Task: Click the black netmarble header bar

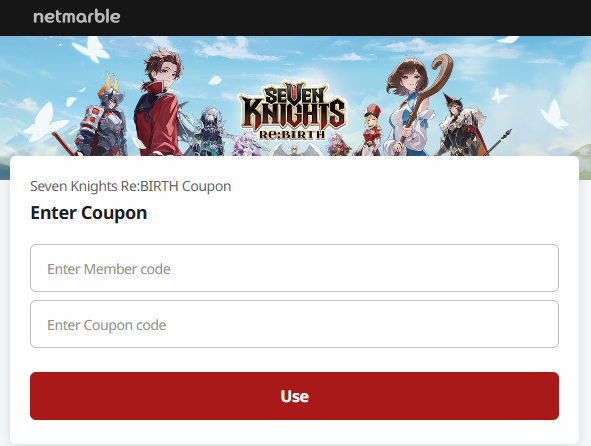Action: 296,18
